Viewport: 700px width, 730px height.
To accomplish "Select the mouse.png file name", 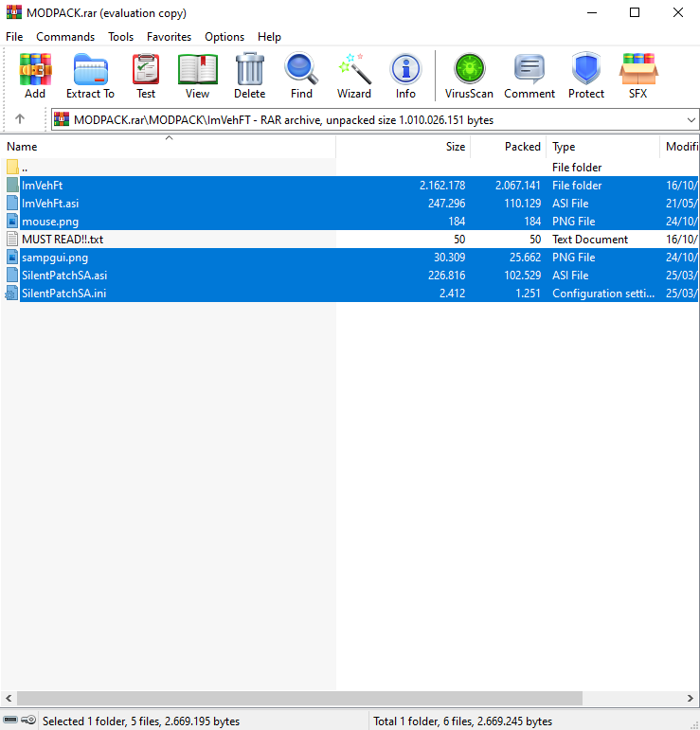I will 50,222.
